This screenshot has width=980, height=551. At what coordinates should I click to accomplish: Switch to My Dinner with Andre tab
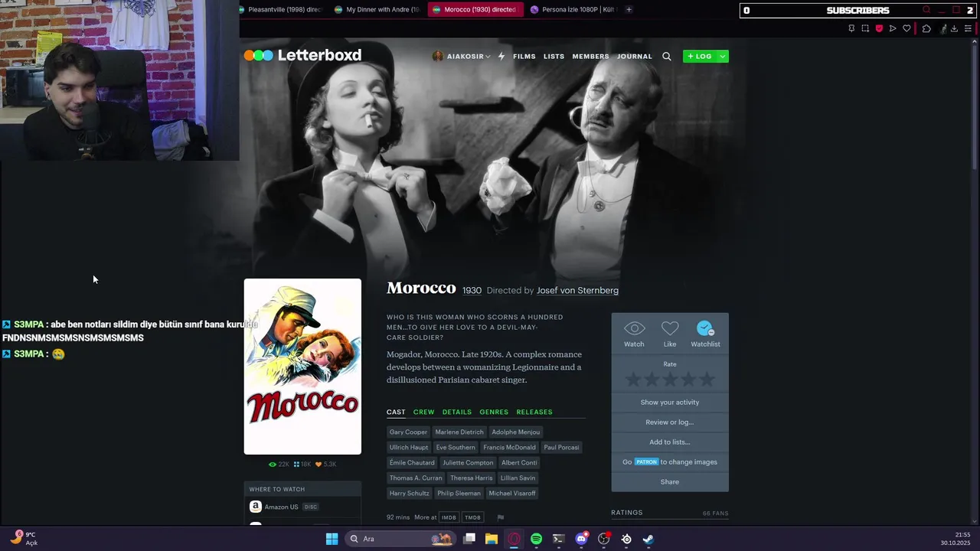pyautogui.click(x=377, y=10)
